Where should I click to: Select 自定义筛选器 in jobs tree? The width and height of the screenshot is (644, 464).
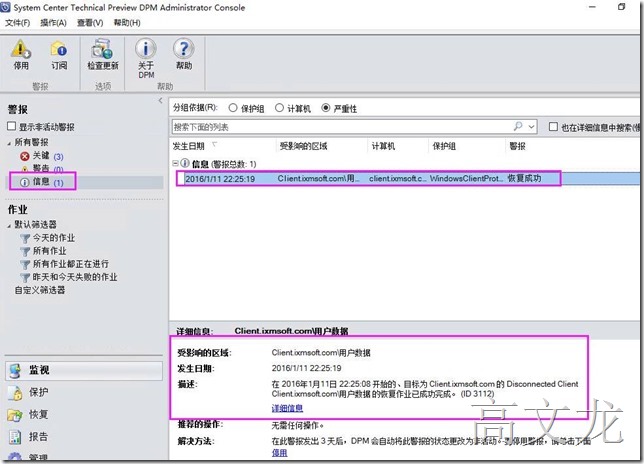coord(40,290)
